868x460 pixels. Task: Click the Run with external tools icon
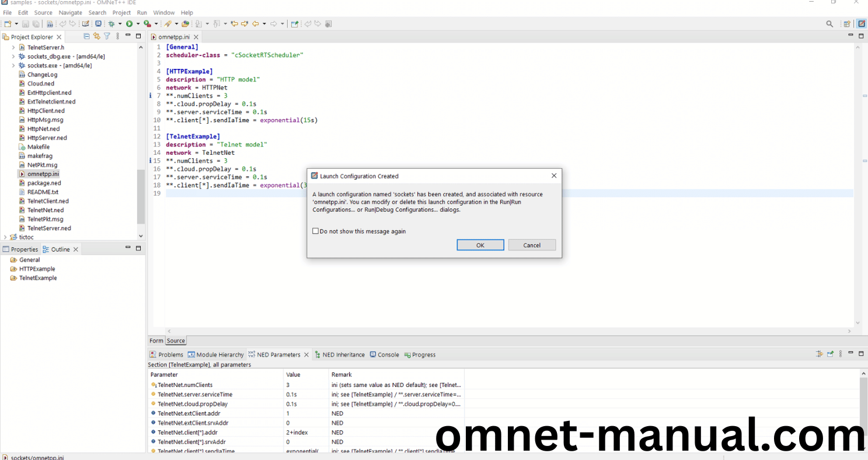click(x=147, y=24)
